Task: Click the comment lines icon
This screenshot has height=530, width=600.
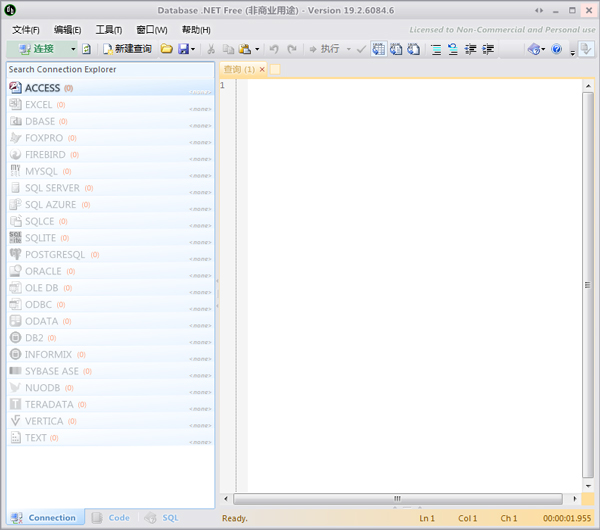Action: coord(436,49)
